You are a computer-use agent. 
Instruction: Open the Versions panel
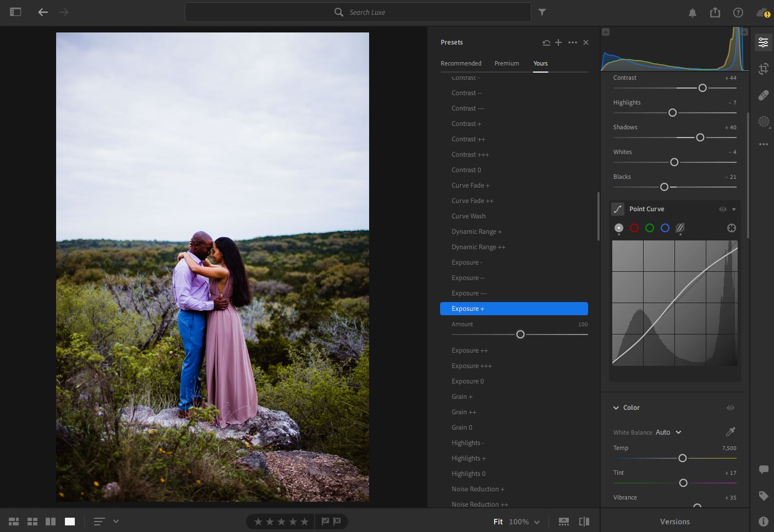tap(674, 522)
